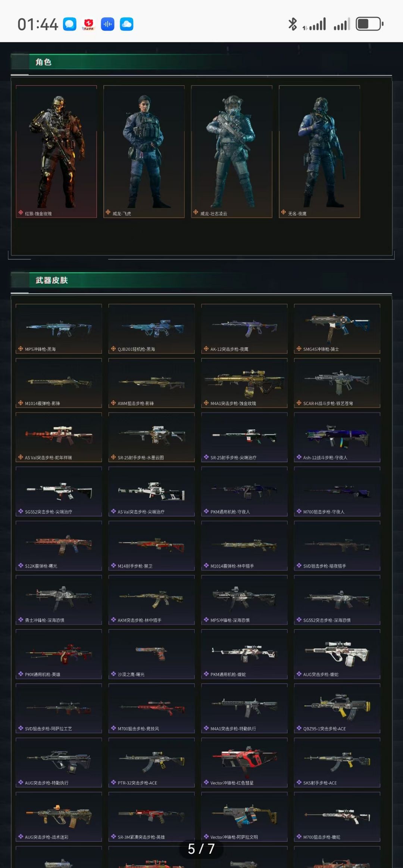Tap the voice recorder notification icon
This screenshot has height=868, width=403.
click(x=107, y=24)
